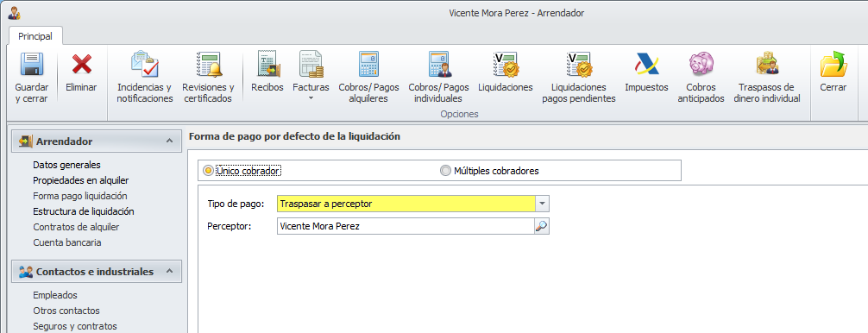Click the Cerrar folder icon
Viewport: 868px width, 333px height.
point(833,64)
